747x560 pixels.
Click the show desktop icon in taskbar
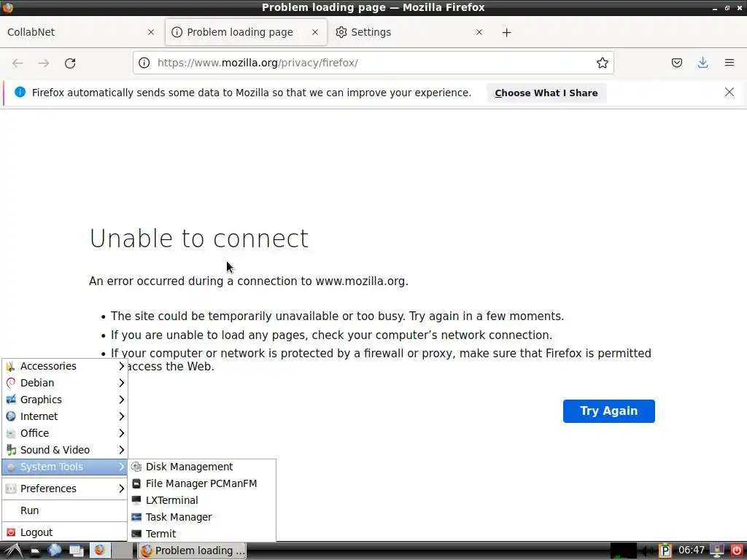click(76, 551)
